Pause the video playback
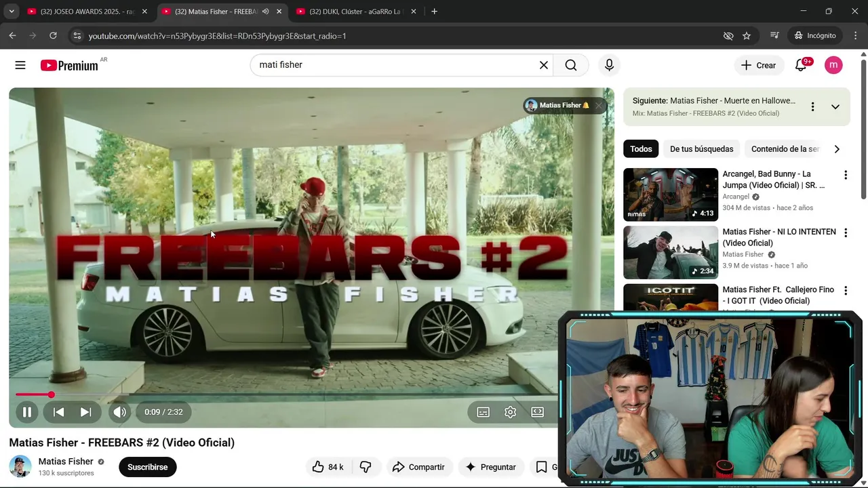 pos(27,411)
